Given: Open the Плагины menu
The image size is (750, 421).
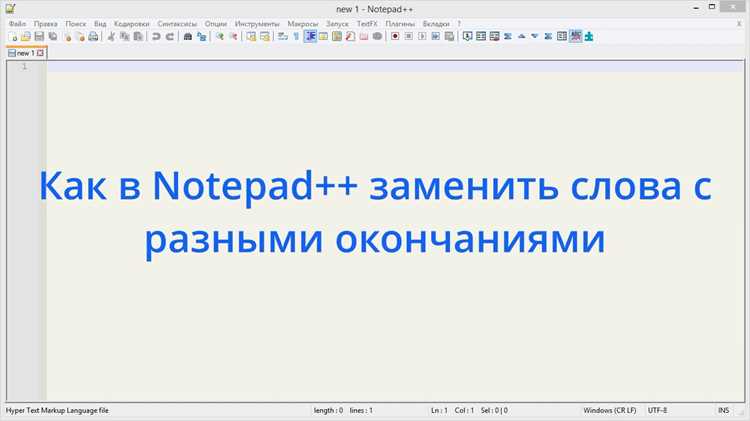Looking at the screenshot, I should coord(400,23).
